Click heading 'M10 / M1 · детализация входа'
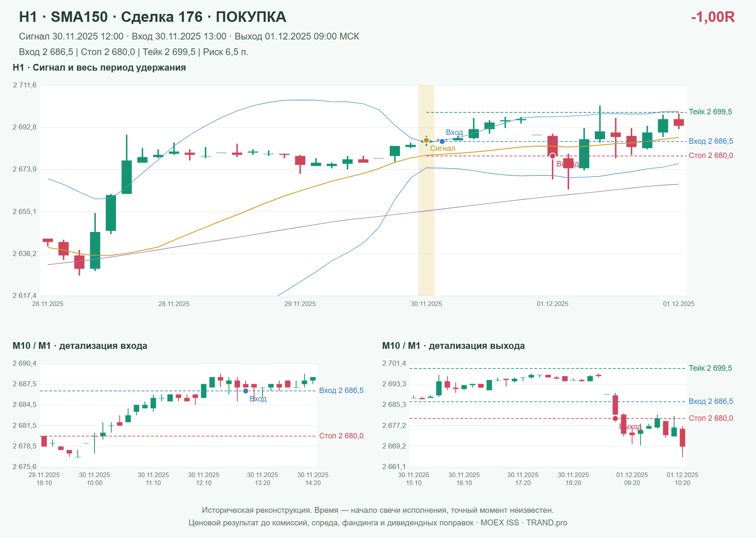 [80, 346]
